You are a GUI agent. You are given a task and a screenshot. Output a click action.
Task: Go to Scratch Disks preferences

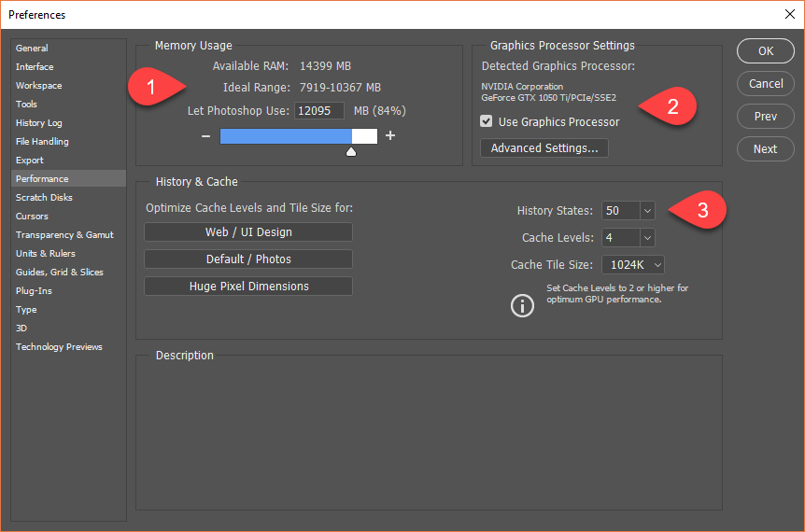pos(68,198)
